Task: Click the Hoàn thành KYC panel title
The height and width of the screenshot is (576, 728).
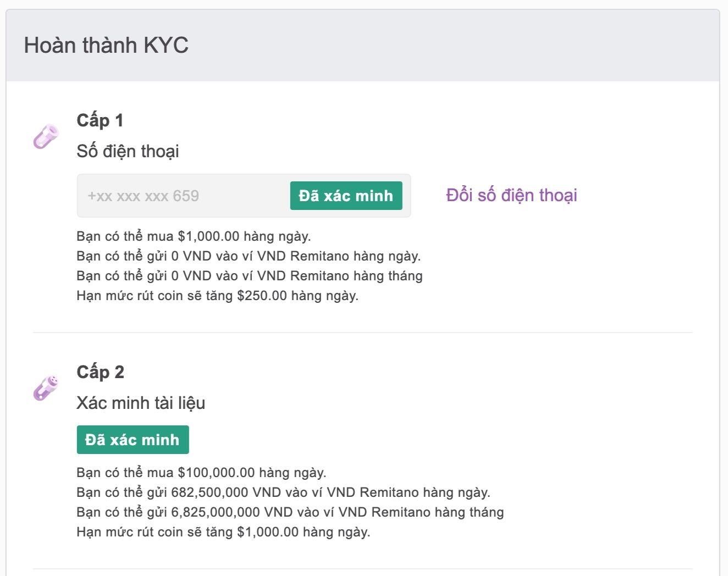Action: (x=106, y=45)
